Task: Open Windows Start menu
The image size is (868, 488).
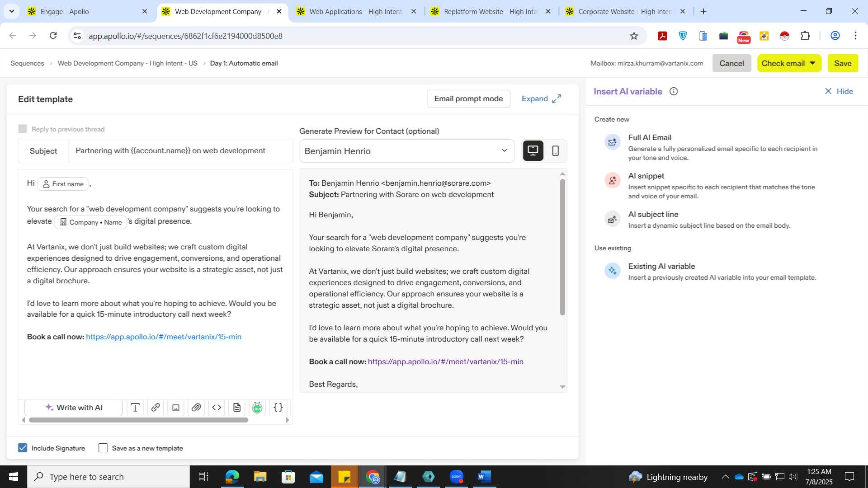Action: pos(14,477)
